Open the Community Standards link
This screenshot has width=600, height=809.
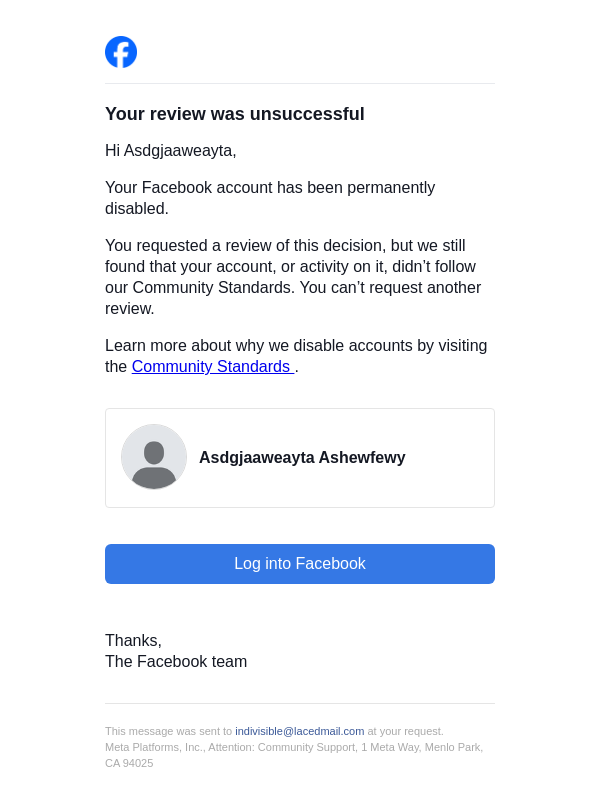[212, 367]
